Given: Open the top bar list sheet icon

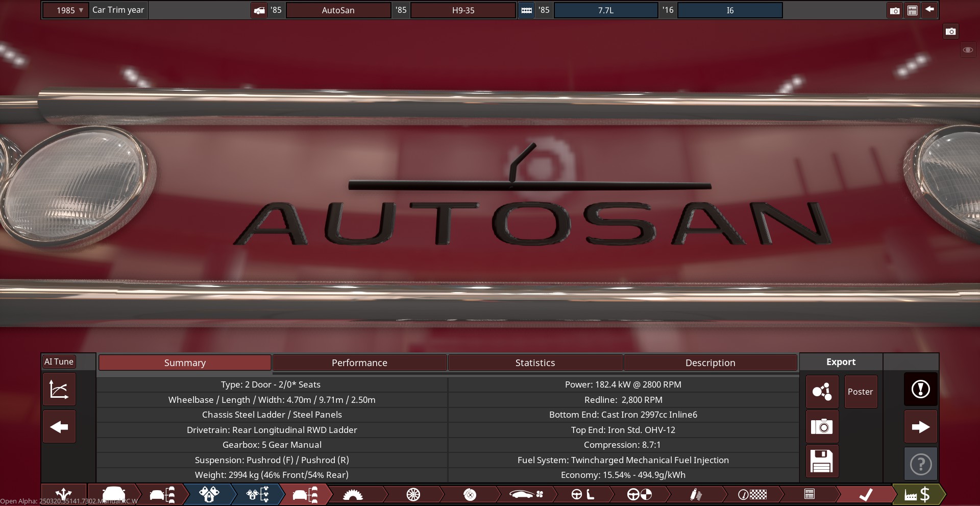Looking at the screenshot, I should pyautogui.click(x=912, y=10).
